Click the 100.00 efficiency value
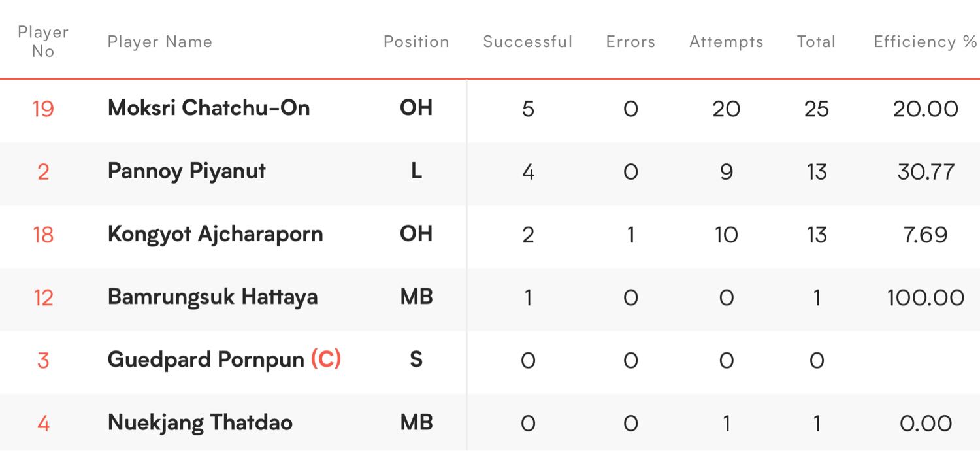 coord(926,298)
